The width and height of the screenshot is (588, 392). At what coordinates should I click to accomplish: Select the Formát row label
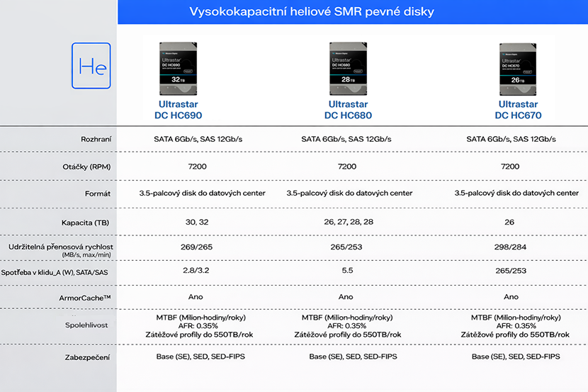(98, 193)
